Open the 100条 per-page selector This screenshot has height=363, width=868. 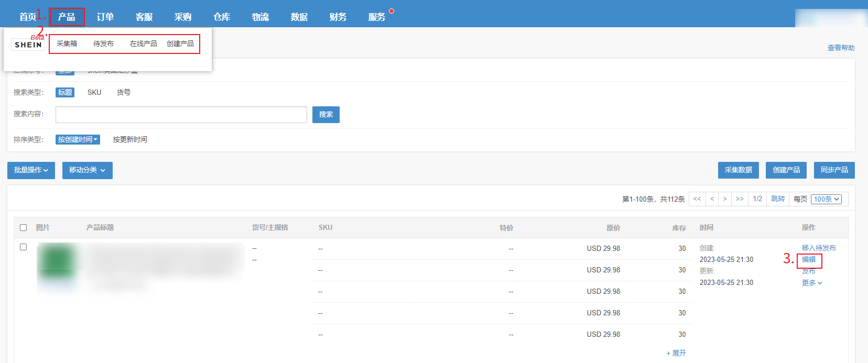[826, 199]
